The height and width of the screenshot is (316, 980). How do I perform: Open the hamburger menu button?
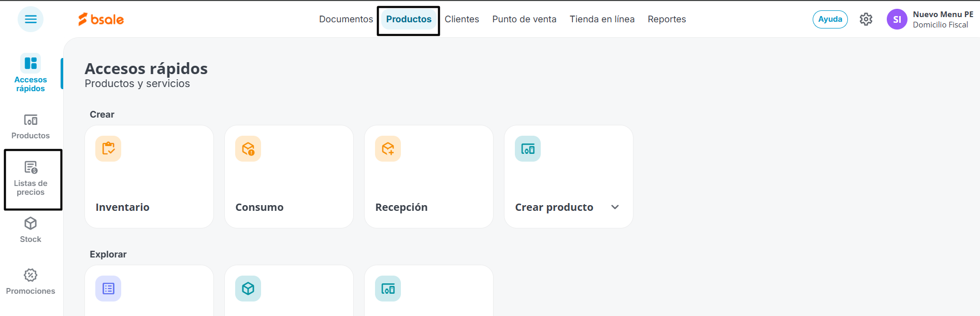point(31,19)
